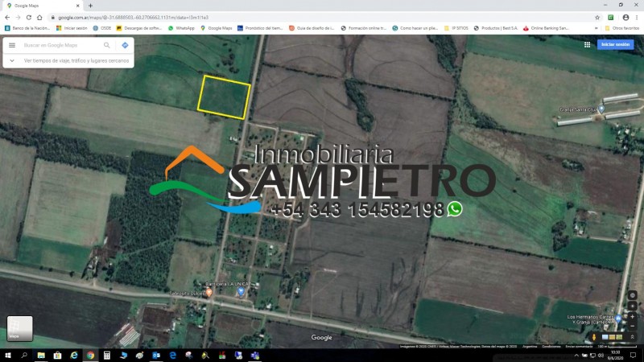644x362 pixels.
Task: Click the address bar URL
Action: 133,18
